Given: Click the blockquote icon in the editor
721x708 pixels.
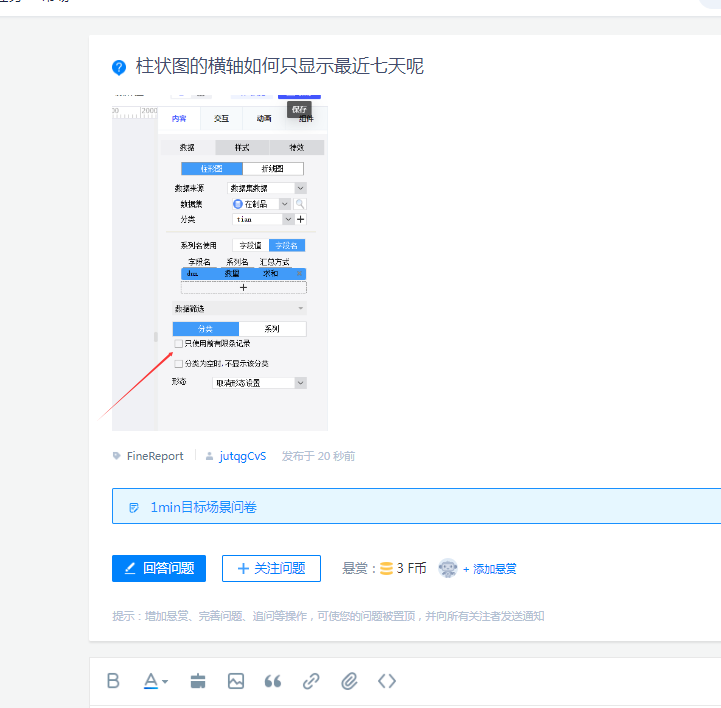Looking at the screenshot, I should (273, 681).
